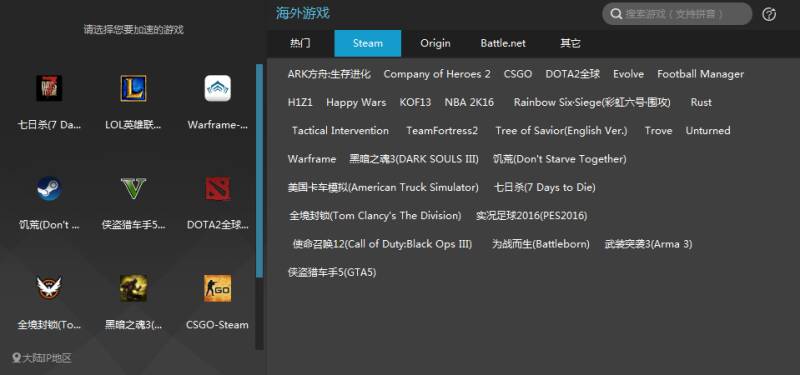This screenshot has width=800, height=375.
Task: Switch to the Battle.net tab
Action: (x=503, y=43)
